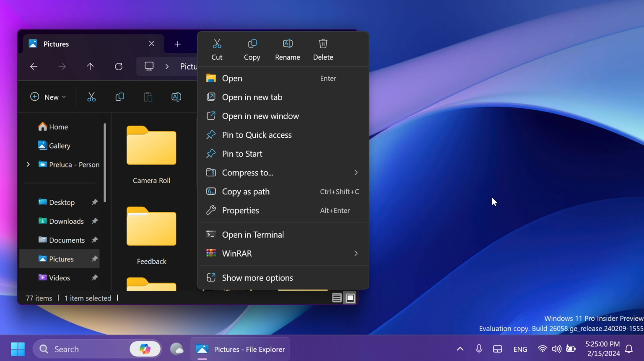Open the Camera Roll folder

[x=151, y=146]
